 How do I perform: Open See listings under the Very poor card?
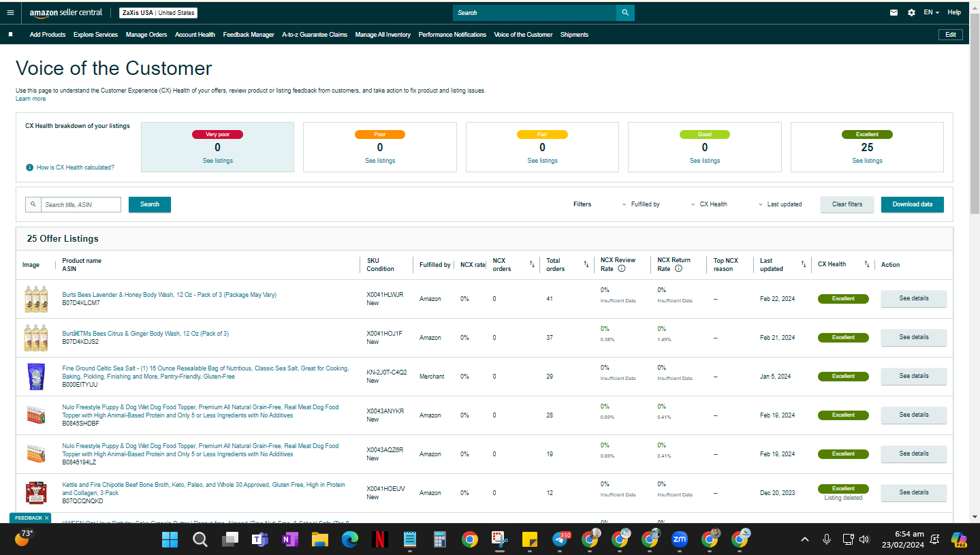[217, 161]
